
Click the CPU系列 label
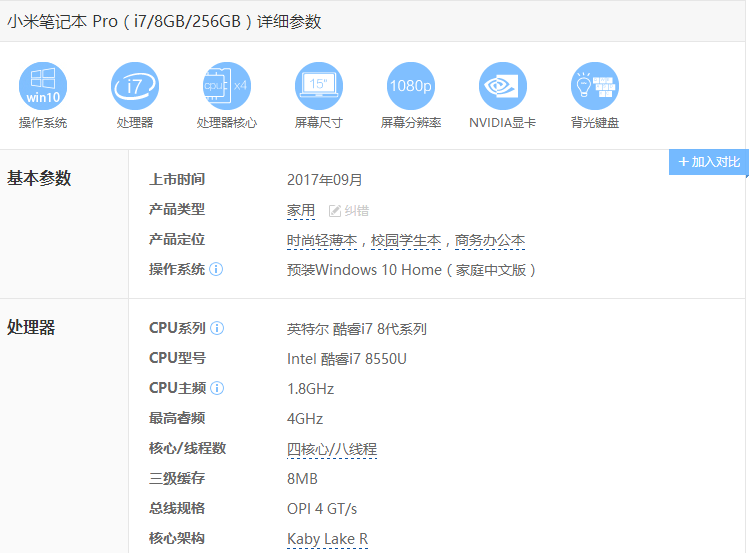tap(177, 328)
